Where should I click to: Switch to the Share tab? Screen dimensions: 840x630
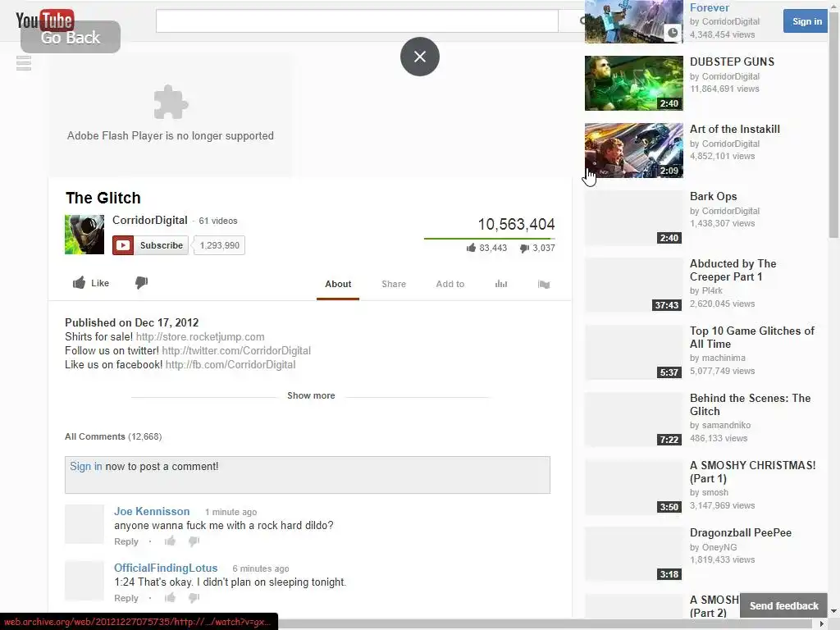[394, 284]
